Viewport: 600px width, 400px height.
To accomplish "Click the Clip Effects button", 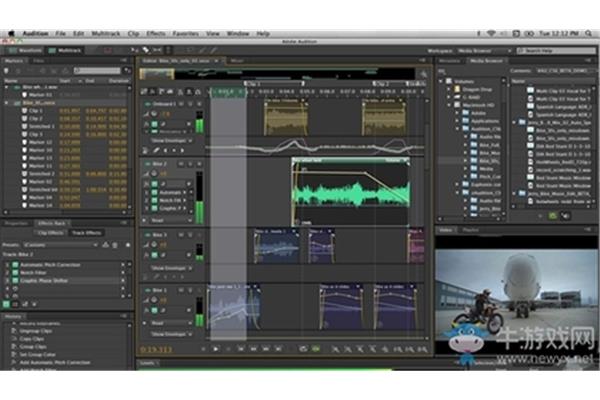I will 50,233.
